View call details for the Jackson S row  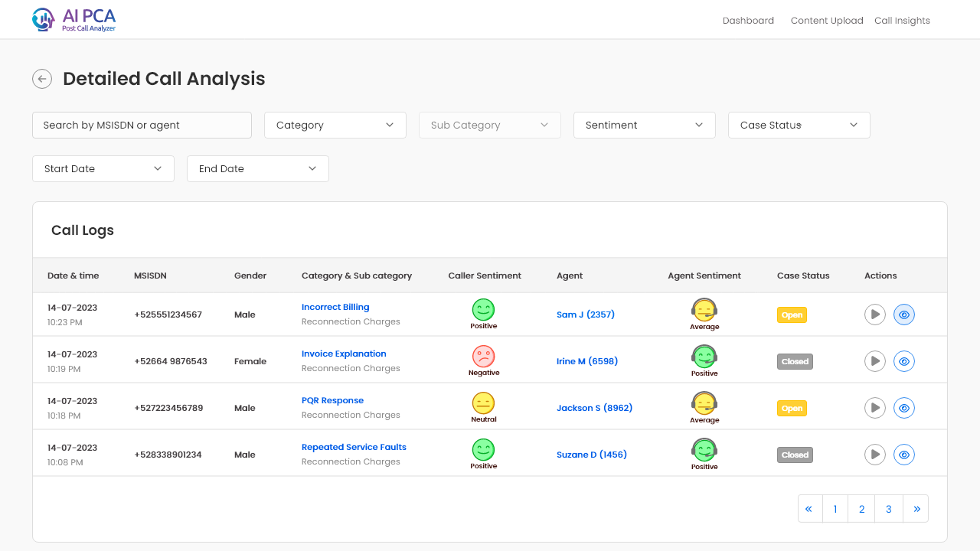[x=904, y=408]
